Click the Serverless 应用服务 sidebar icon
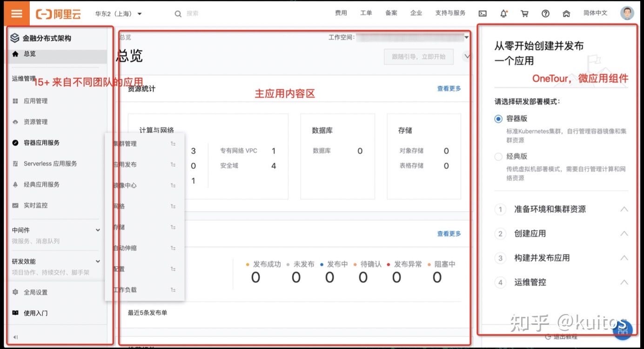 (15, 164)
